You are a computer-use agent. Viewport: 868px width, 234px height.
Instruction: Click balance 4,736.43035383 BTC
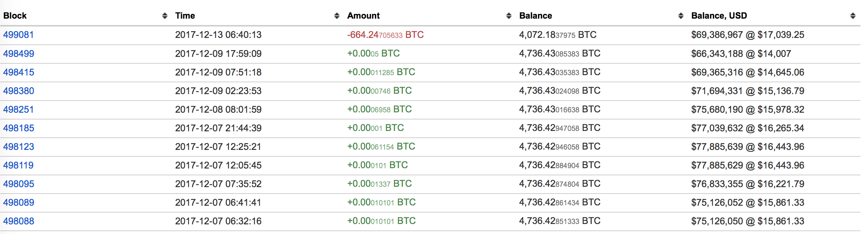point(560,72)
